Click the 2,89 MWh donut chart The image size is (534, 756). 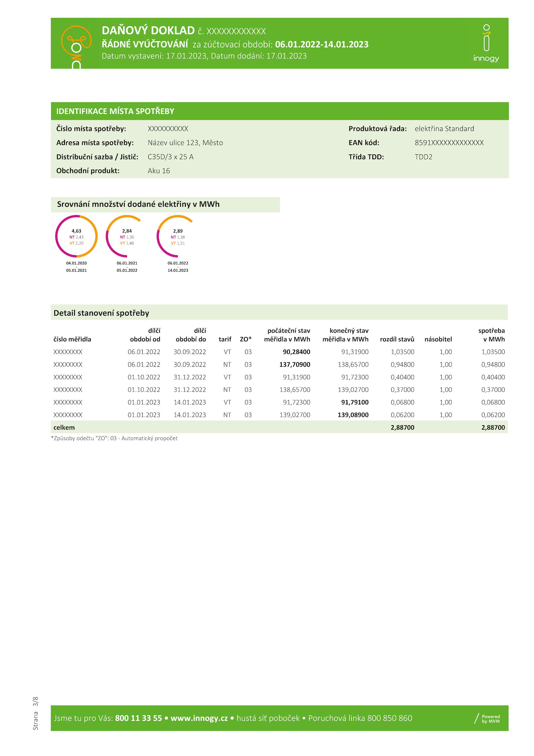(178, 236)
